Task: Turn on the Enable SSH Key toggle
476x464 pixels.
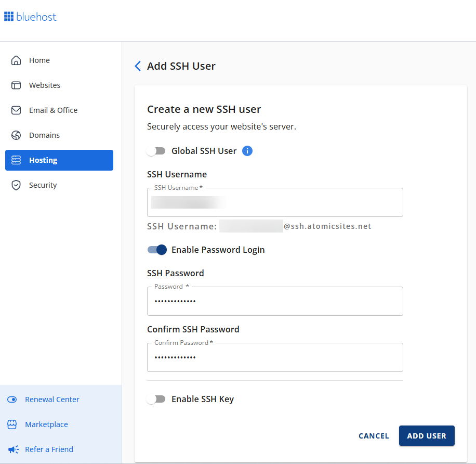Action: coord(156,399)
